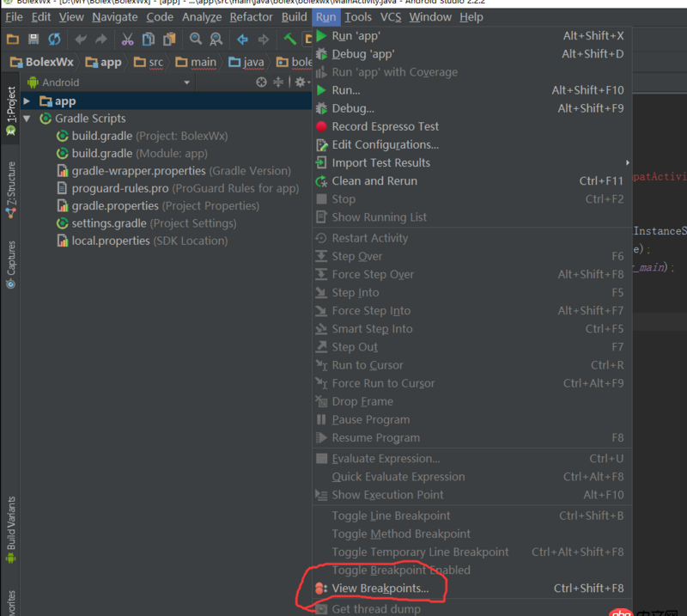
Task: Expand the app module node
Action: (26, 101)
